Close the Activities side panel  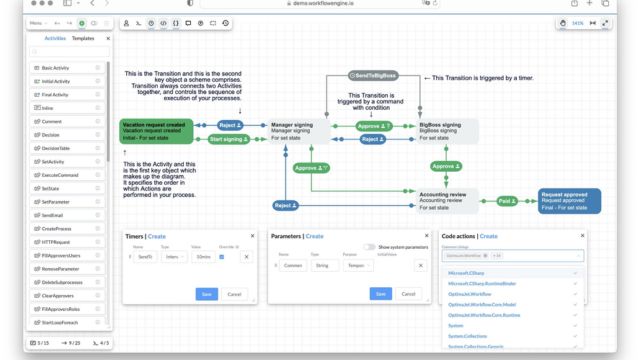108,38
